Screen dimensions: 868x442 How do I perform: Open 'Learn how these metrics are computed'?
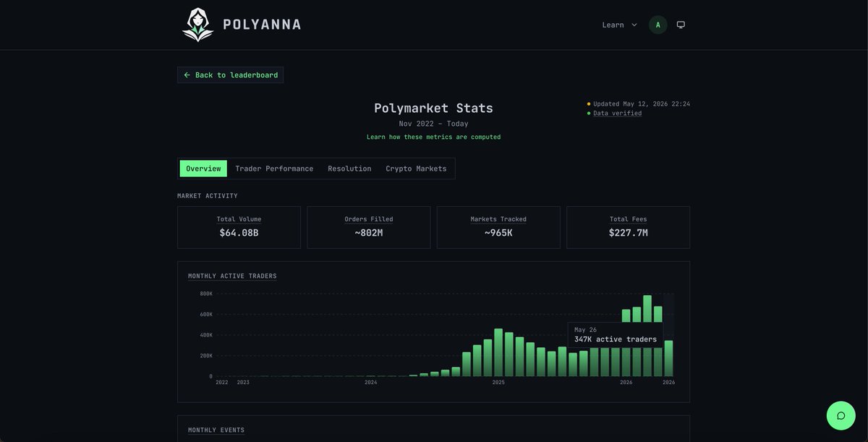point(433,137)
